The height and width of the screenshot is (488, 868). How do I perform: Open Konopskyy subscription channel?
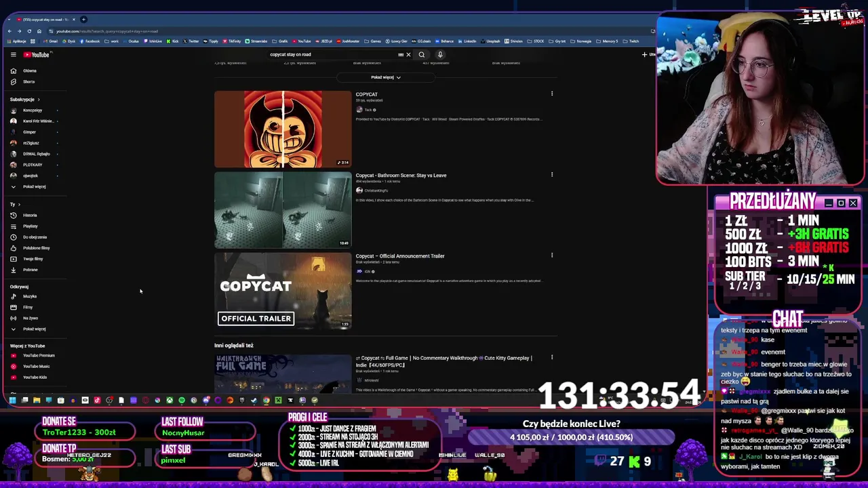33,110
